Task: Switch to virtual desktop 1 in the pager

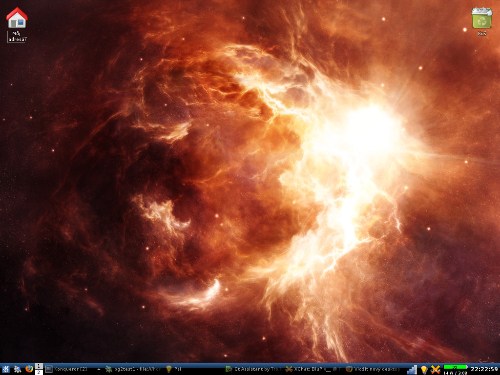Action: click(39, 366)
